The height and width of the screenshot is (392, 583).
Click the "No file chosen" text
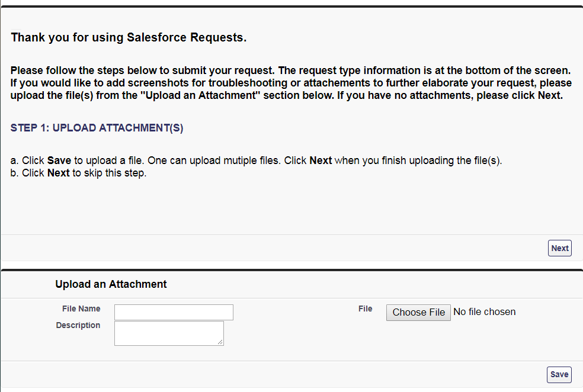click(x=484, y=311)
